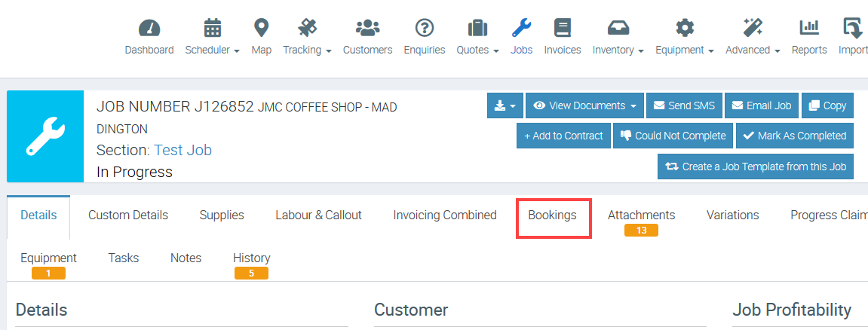Open the View Documents dropdown
Image resolution: width=868 pixels, height=330 pixels.
(584, 105)
